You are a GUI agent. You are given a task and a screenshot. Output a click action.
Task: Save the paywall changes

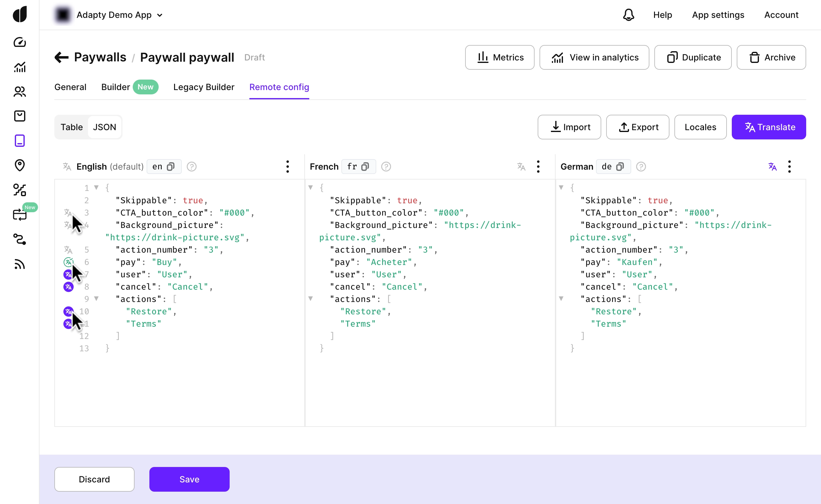pos(189,479)
